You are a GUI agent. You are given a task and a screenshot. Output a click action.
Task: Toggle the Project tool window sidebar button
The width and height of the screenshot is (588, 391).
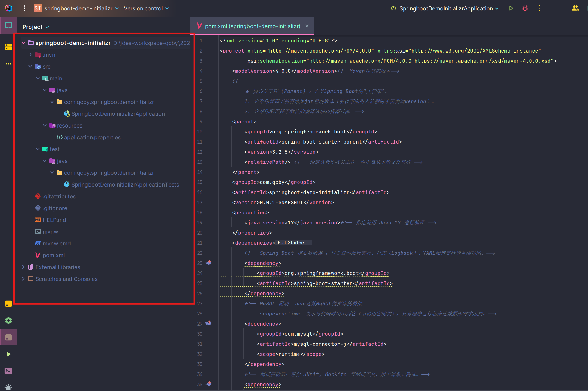coord(8,26)
